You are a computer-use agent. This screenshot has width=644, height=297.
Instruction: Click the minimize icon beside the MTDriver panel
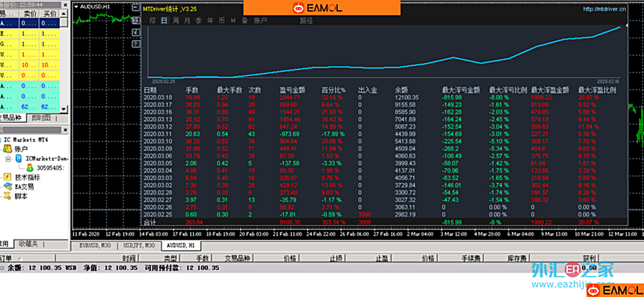136,8
